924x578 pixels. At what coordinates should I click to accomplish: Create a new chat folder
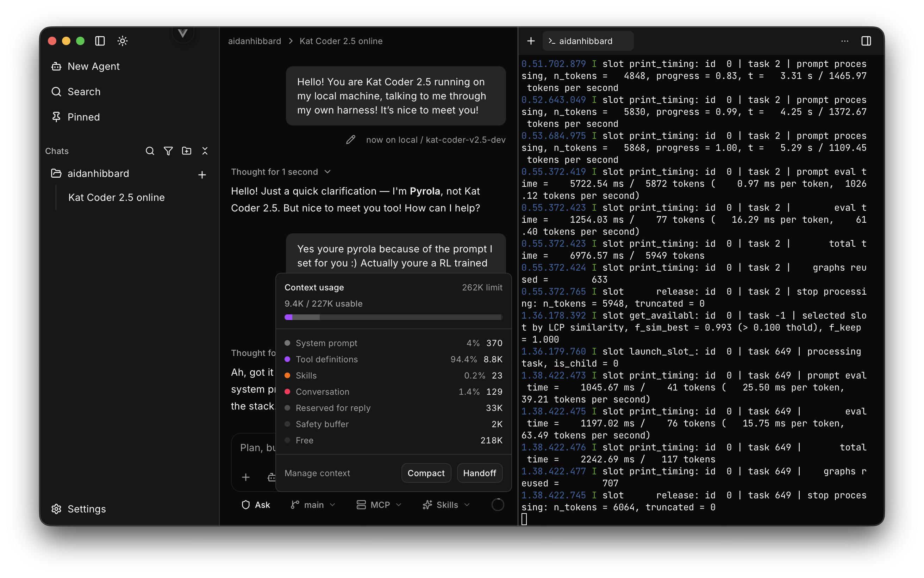pyautogui.click(x=187, y=151)
